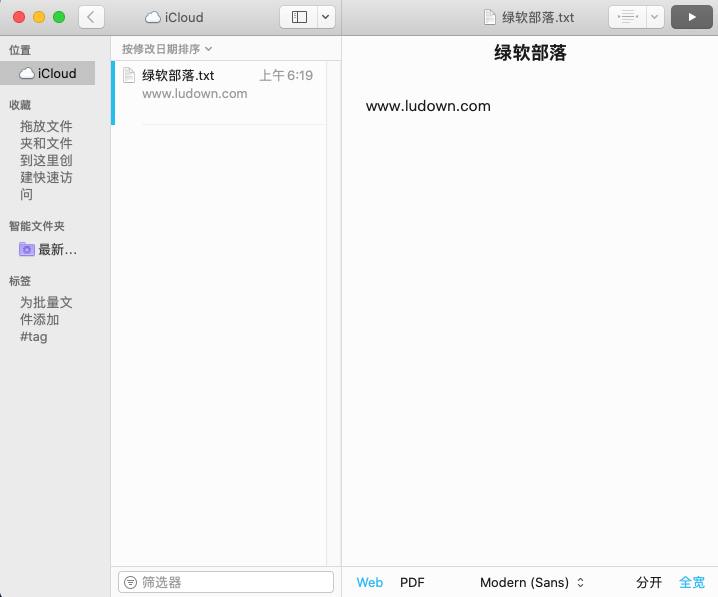Click the 绿软部落 heading in the preview
Image resolution: width=718 pixels, height=597 pixels.
tap(530, 53)
